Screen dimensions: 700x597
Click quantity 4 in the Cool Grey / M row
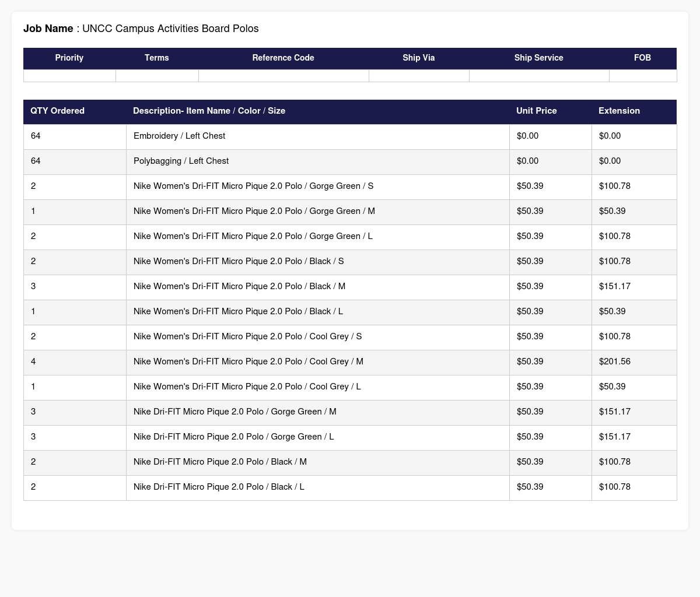coord(33,361)
